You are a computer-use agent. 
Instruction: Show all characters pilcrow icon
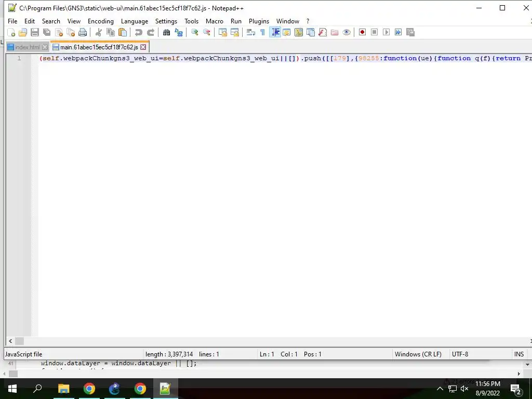coord(262,32)
